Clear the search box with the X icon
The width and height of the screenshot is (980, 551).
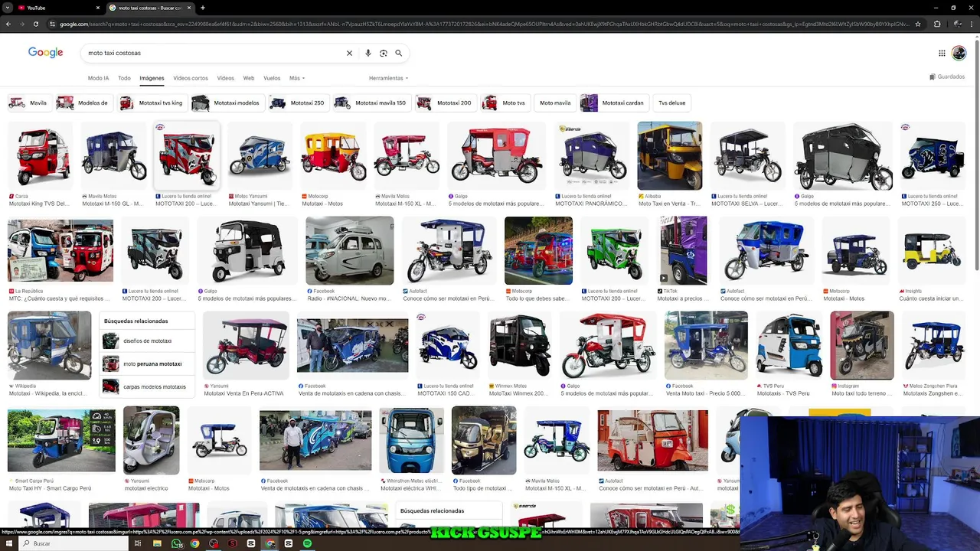(x=349, y=54)
